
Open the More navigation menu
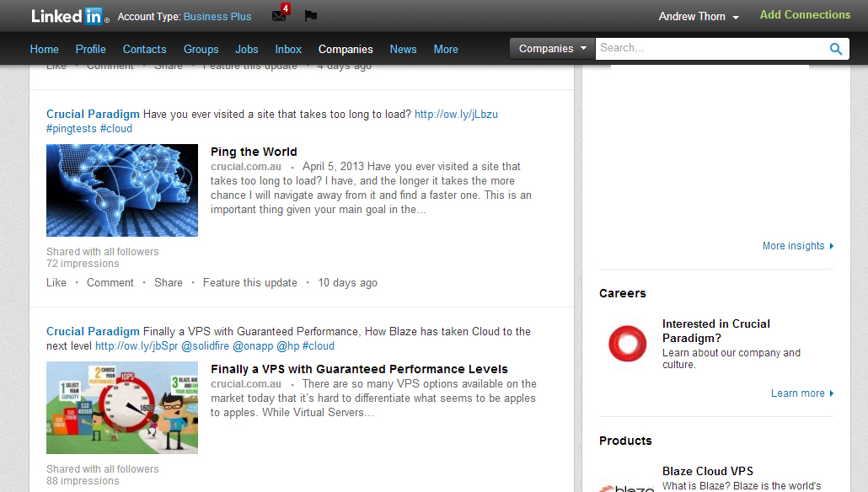click(446, 49)
